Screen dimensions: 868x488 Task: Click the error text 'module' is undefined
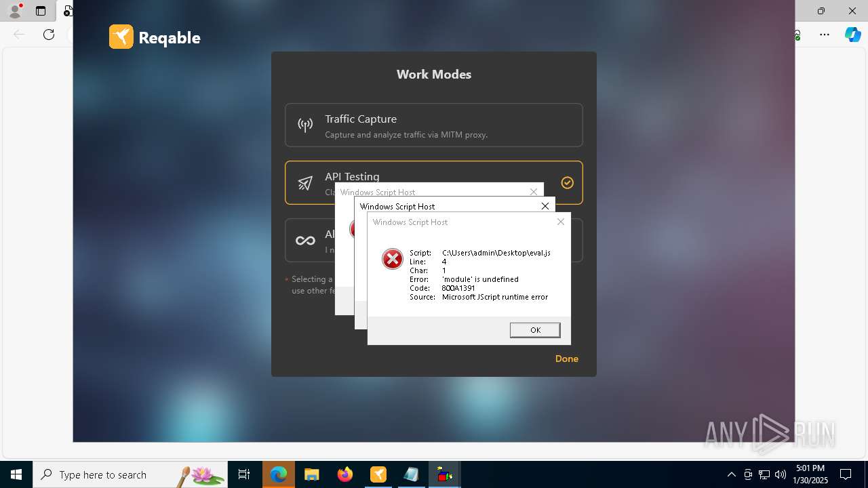pyautogui.click(x=480, y=279)
